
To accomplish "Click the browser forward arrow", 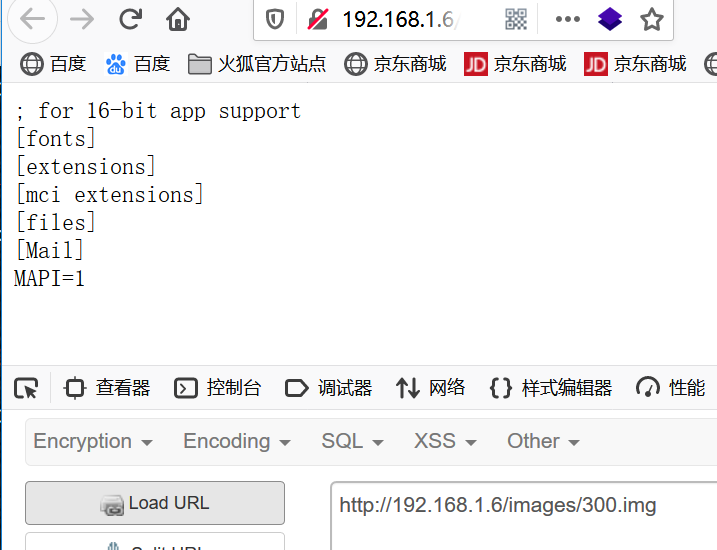I will coord(82,19).
